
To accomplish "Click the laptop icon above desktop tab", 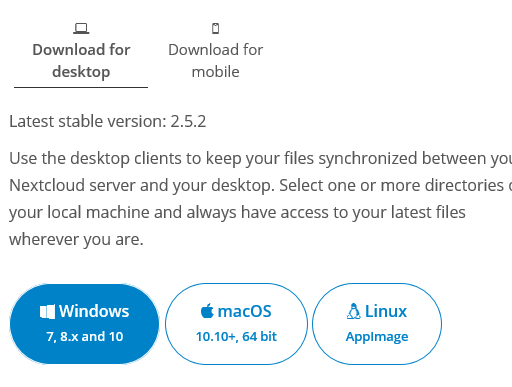I will 81,29.
